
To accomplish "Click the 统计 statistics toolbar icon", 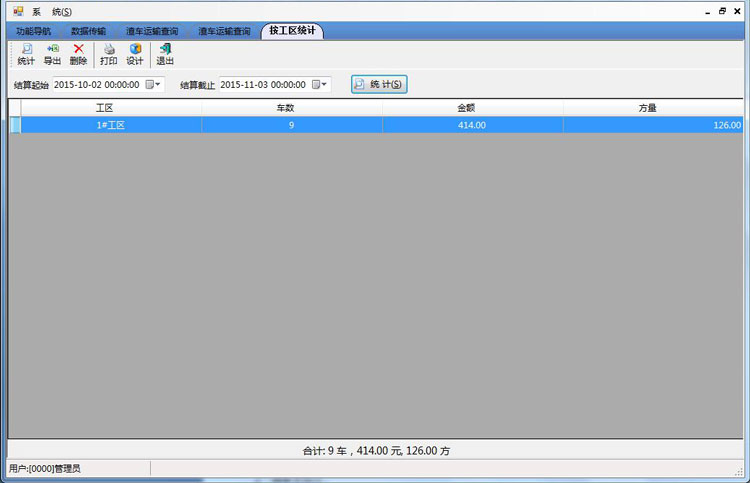I will 26,54.
